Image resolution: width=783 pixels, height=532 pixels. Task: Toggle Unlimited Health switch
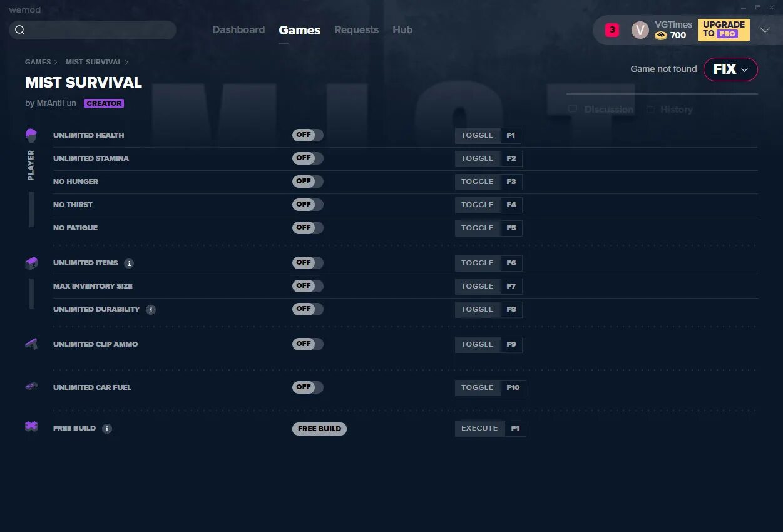308,135
